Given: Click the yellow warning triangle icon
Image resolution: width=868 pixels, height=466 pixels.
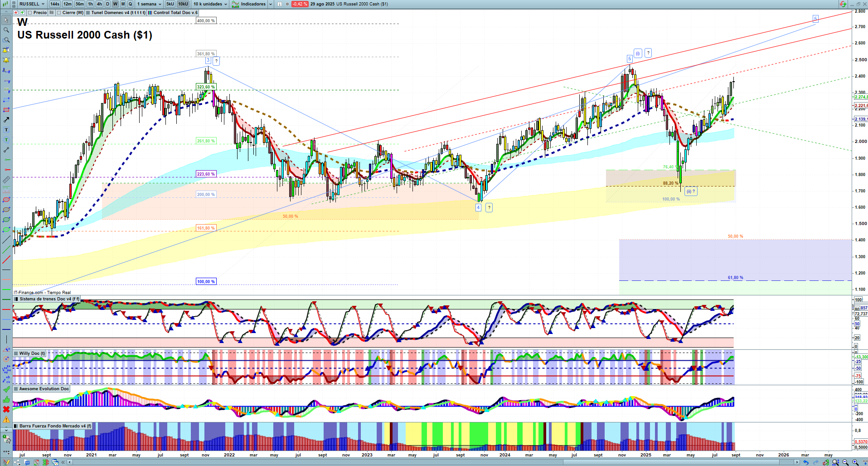Looking at the screenshot, I should tap(6, 419).
